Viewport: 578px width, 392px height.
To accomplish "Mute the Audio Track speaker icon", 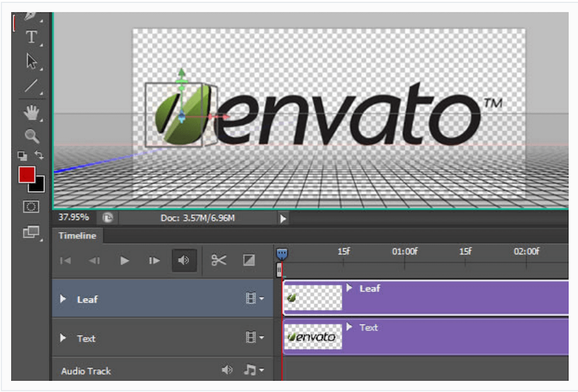I will click(x=227, y=370).
